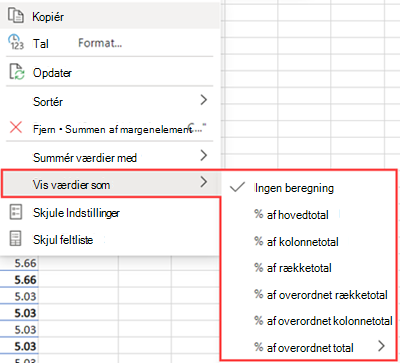400x363 pixels.
Task: Click the Kopiér copy icon
Action: tap(16, 16)
